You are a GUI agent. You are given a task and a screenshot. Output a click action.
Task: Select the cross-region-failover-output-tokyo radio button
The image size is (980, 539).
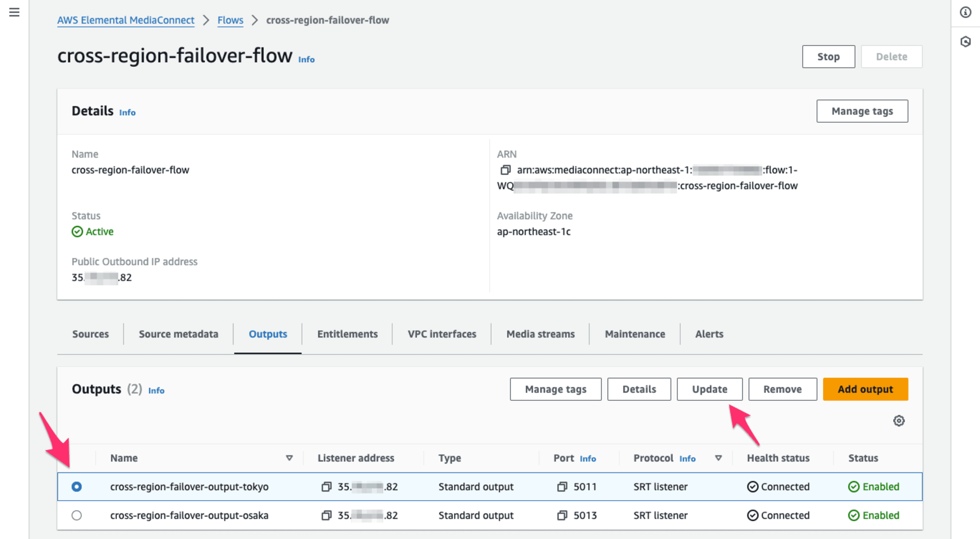(x=76, y=487)
